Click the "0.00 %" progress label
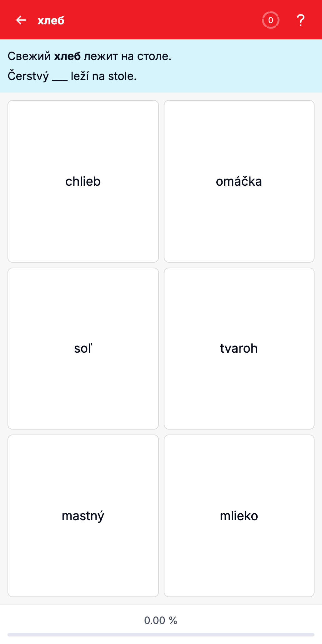This screenshot has width=322, height=644. (161, 621)
